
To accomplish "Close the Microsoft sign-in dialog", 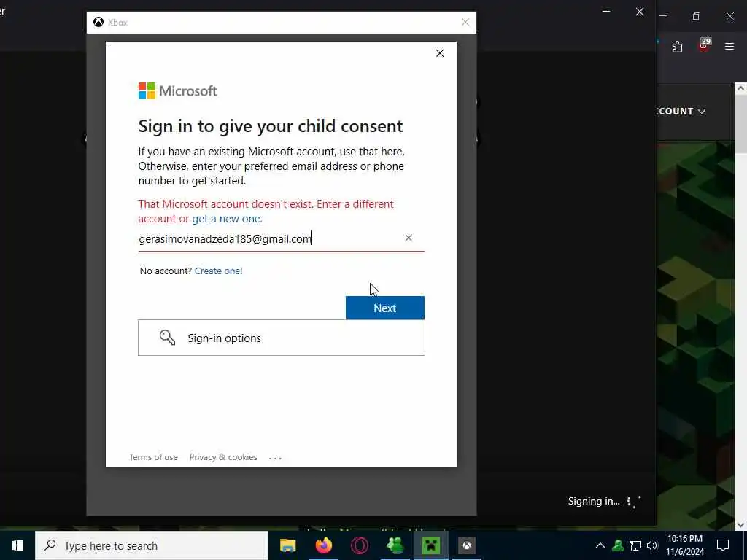I will pyautogui.click(x=440, y=53).
